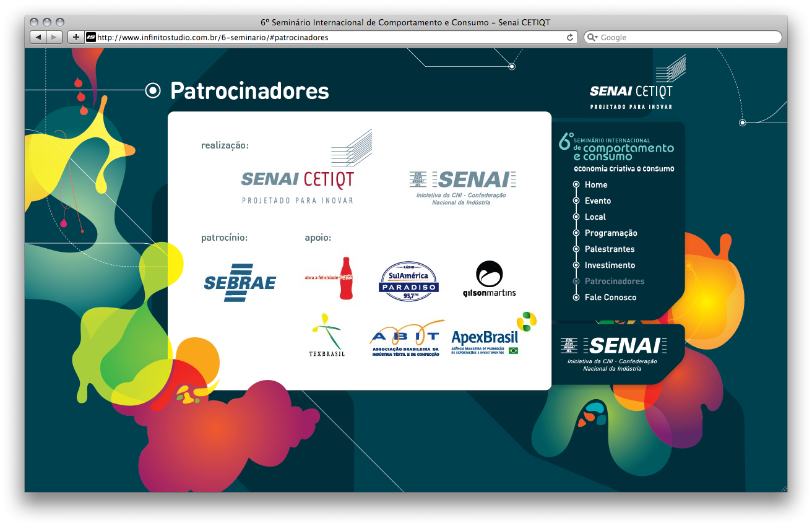Open the ApexBrasil logo
This screenshot has height=526, width=812.
point(493,334)
